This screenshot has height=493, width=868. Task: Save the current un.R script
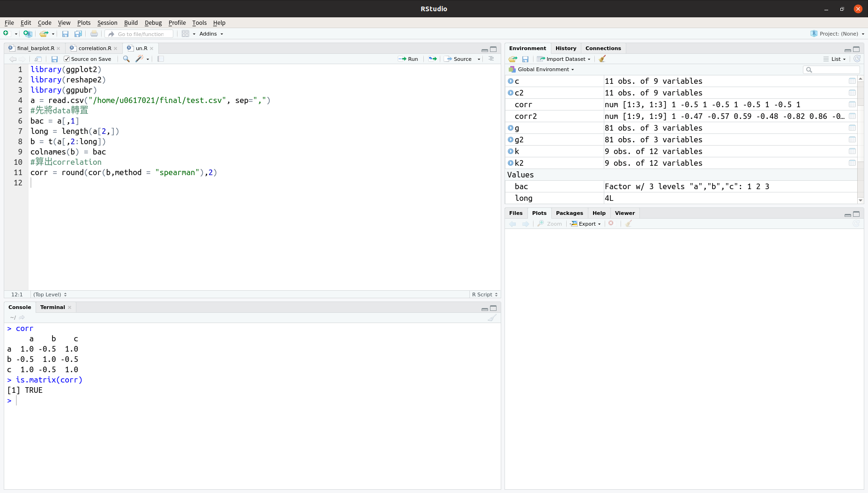pyautogui.click(x=54, y=59)
